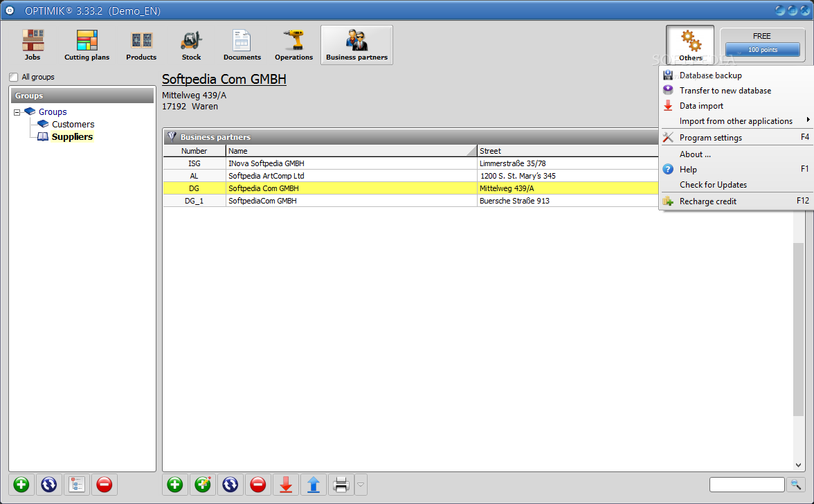Click the search input field
This screenshot has height=504, width=814.
pyautogui.click(x=746, y=485)
